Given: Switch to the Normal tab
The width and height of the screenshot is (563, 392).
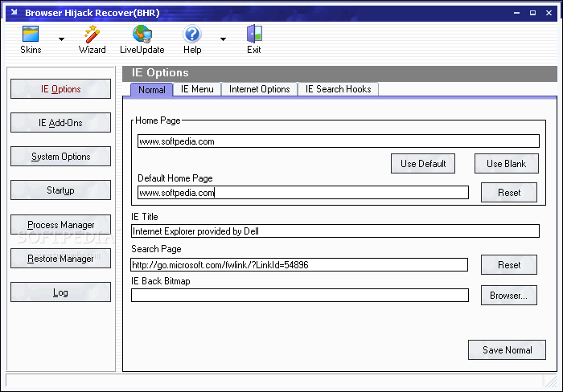Looking at the screenshot, I should pos(151,90).
